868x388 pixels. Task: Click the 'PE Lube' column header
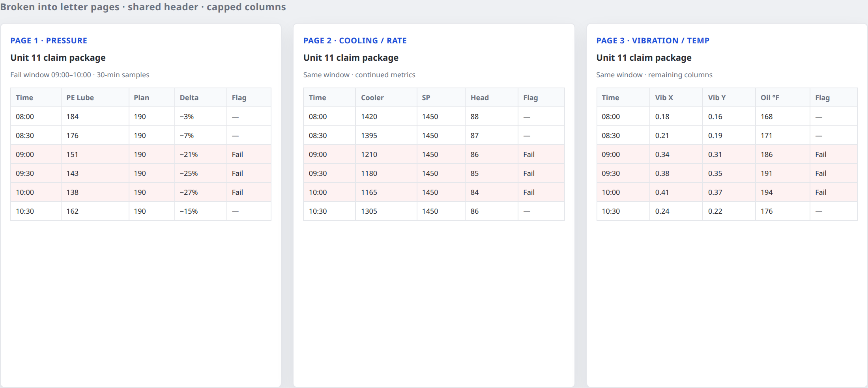pyautogui.click(x=95, y=98)
